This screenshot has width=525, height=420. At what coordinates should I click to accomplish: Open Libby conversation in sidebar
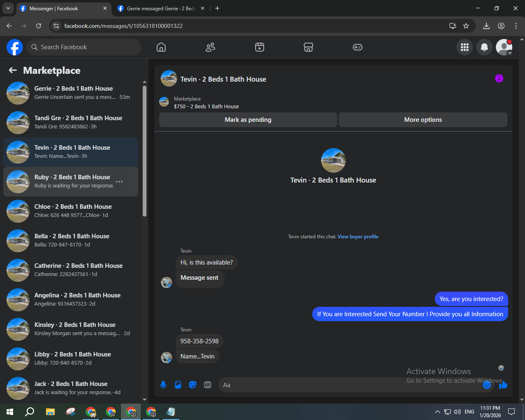71,359
